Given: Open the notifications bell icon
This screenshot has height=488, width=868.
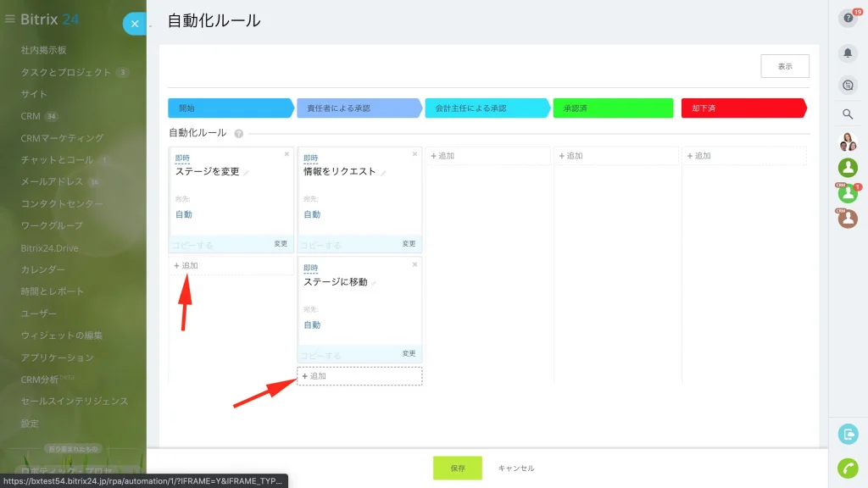Looking at the screenshot, I should pos(848,53).
